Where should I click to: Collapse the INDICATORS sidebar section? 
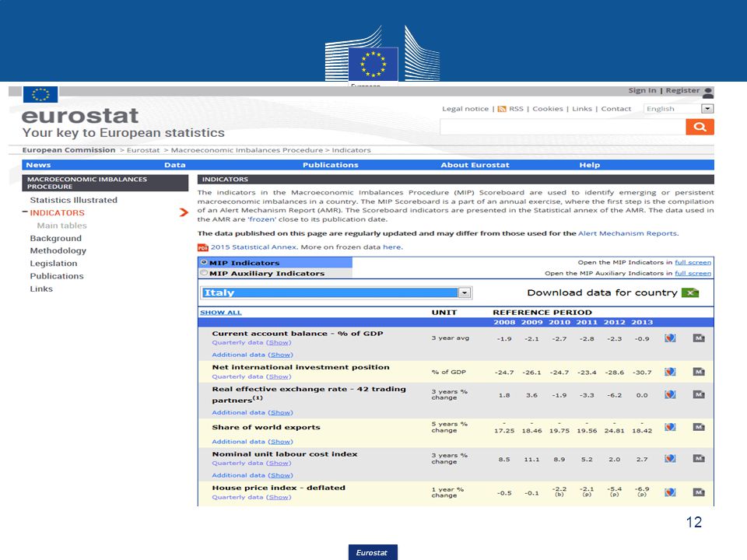tap(25, 212)
